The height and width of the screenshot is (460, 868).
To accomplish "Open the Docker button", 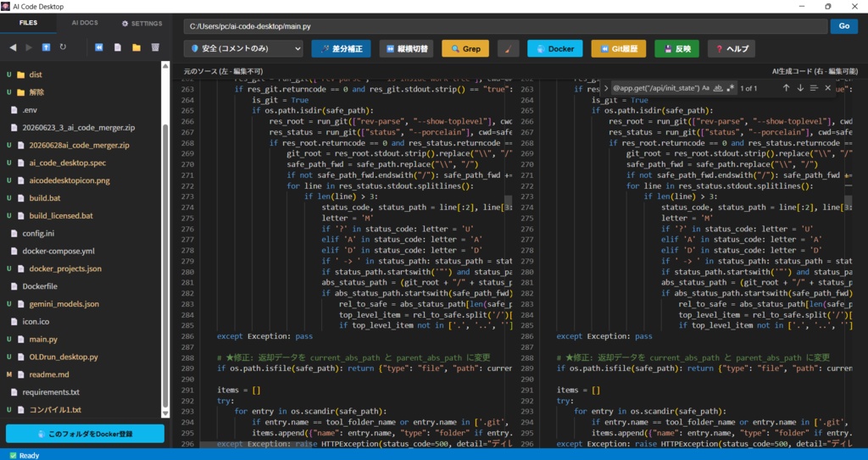I will click(x=554, y=49).
